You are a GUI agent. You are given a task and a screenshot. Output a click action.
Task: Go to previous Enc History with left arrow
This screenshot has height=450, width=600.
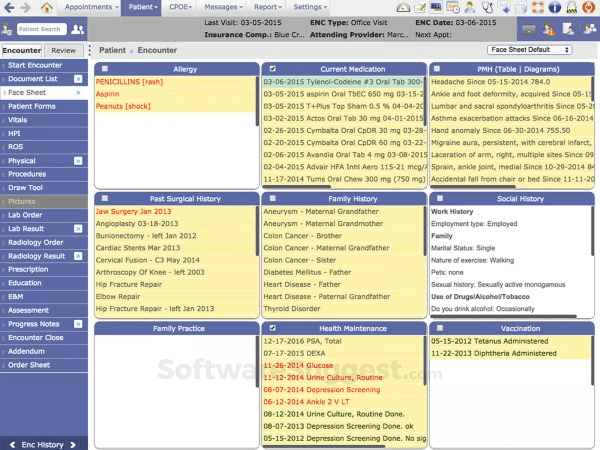[10, 443]
